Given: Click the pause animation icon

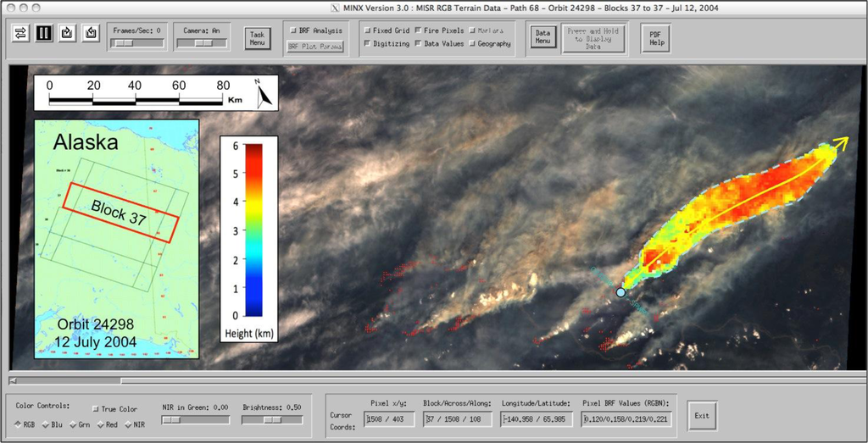Looking at the screenshot, I should [x=44, y=33].
